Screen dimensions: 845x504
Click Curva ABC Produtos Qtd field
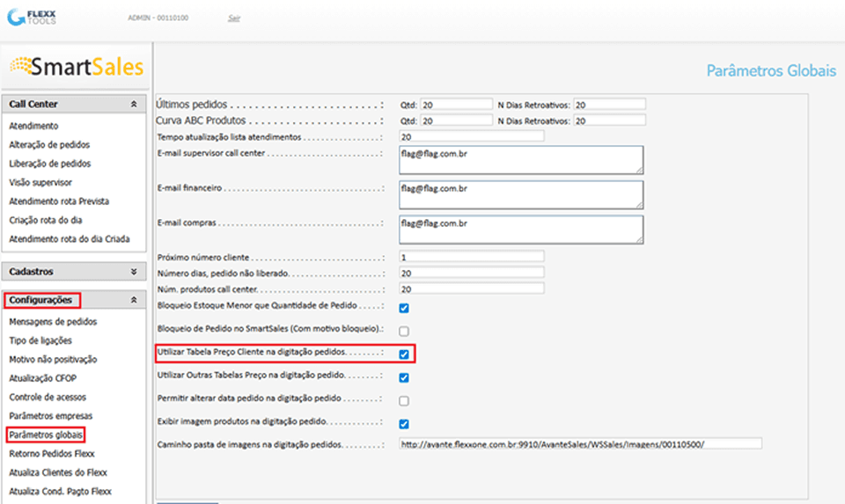[457, 121]
